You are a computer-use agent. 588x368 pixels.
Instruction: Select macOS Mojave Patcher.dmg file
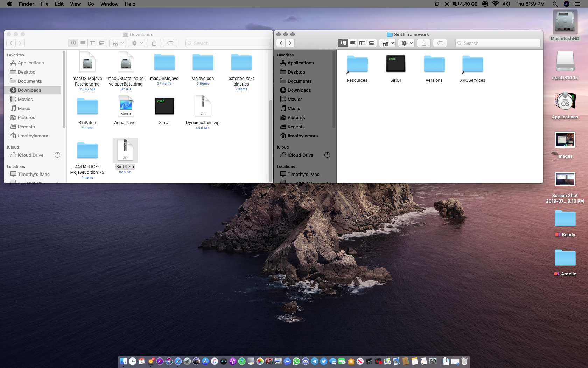87,62
